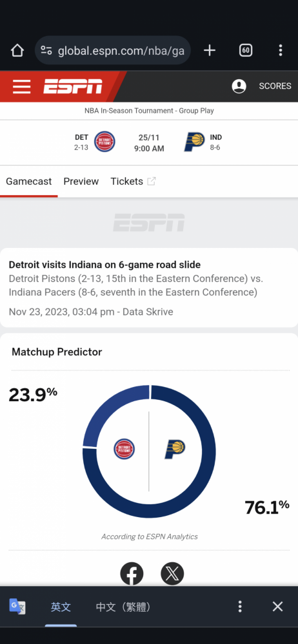Screen dimensions: 298x644
Task: Open Detroit visits Indiana article headline
Action: [x=104, y=265]
